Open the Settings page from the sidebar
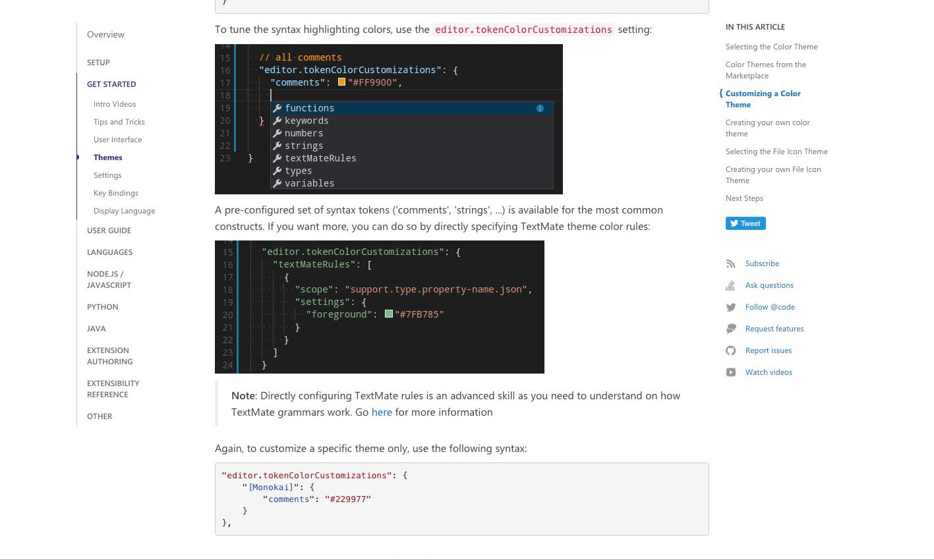This screenshot has height=560, width=934. click(x=107, y=175)
